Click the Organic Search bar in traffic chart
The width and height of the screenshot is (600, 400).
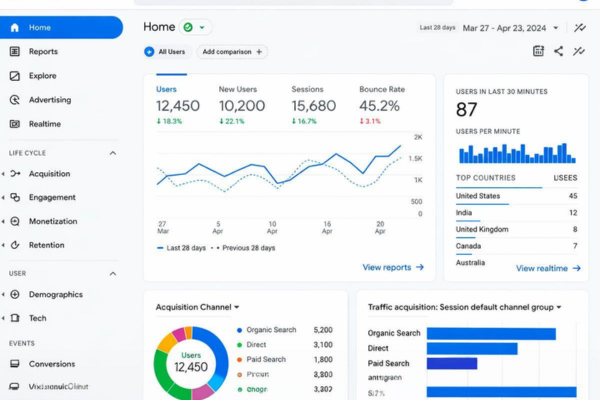(491, 334)
